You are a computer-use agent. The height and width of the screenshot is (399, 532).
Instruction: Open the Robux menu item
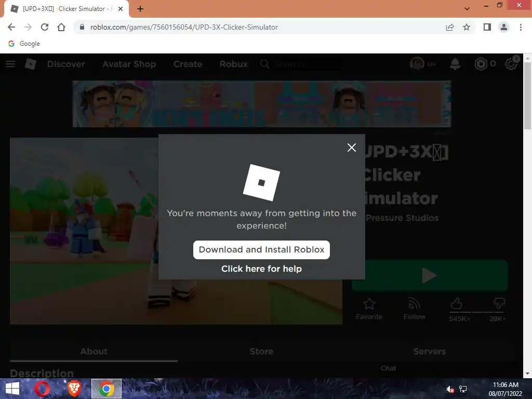click(x=233, y=64)
